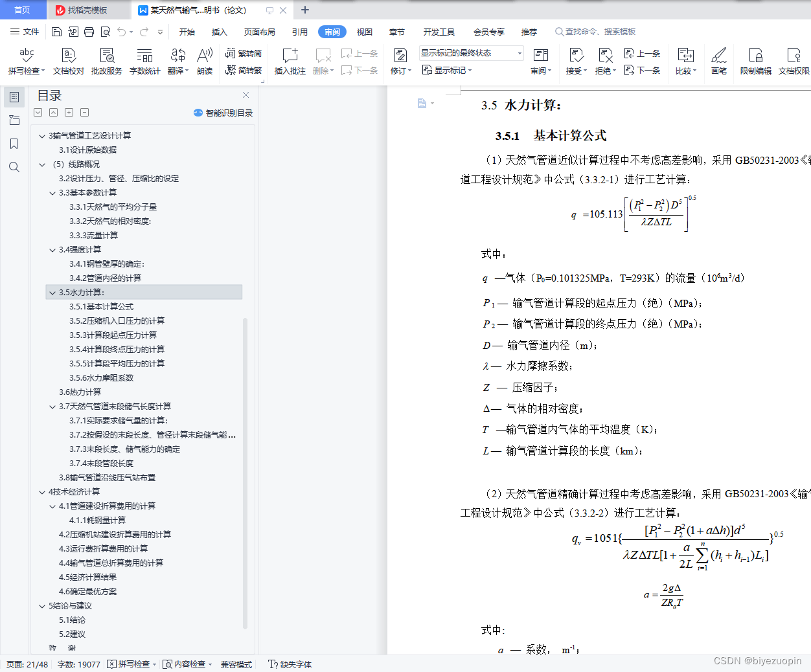Convert text to simplified (简转繁)
The image size is (811, 672).
(x=244, y=70)
